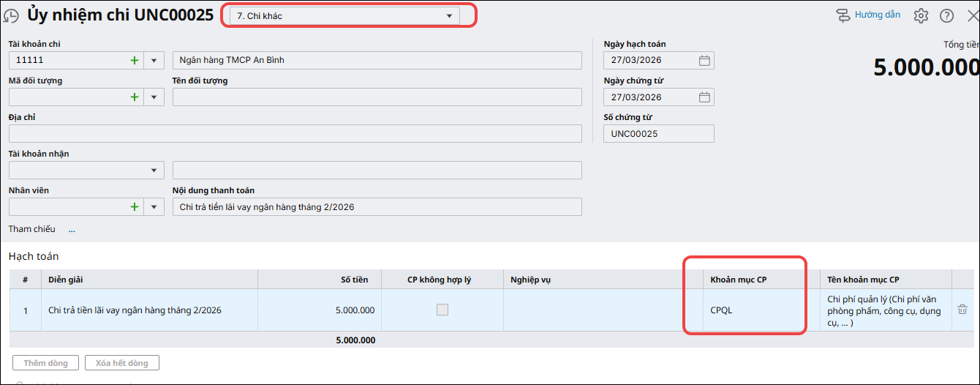Open the Hướng dẫn link
The height and width of the screenshot is (385, 980).
coord(878,15)
